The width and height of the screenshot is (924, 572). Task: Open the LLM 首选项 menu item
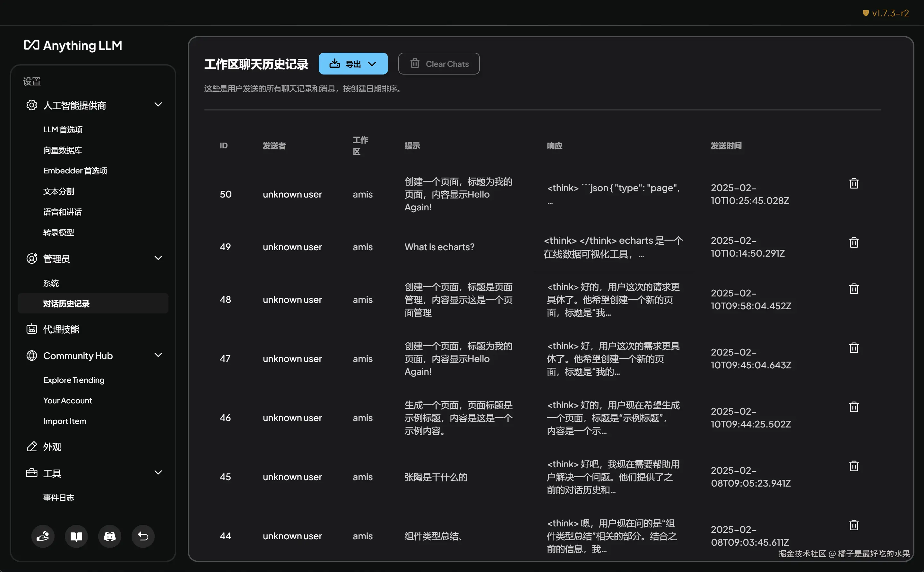click(x=63, y=130)
